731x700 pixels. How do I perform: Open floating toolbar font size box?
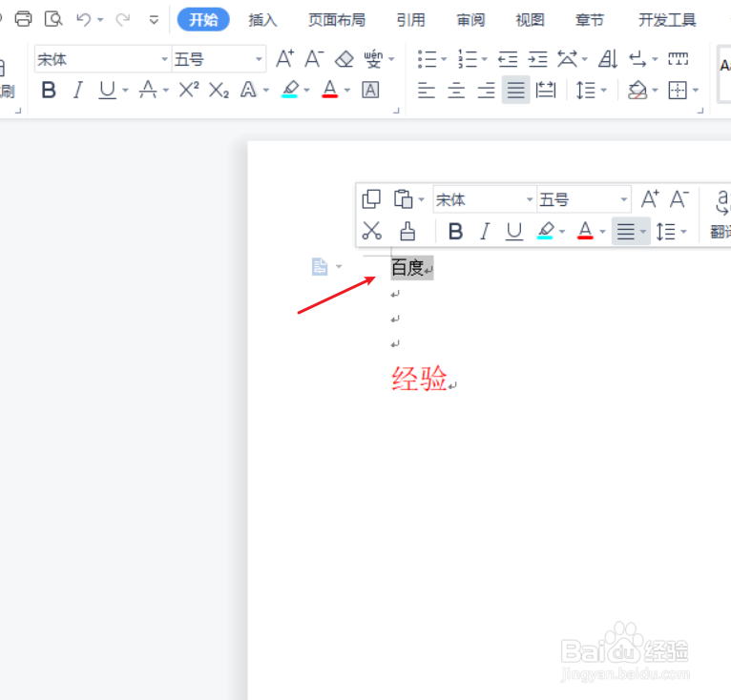pyautogui.click(x=584, y=199)
